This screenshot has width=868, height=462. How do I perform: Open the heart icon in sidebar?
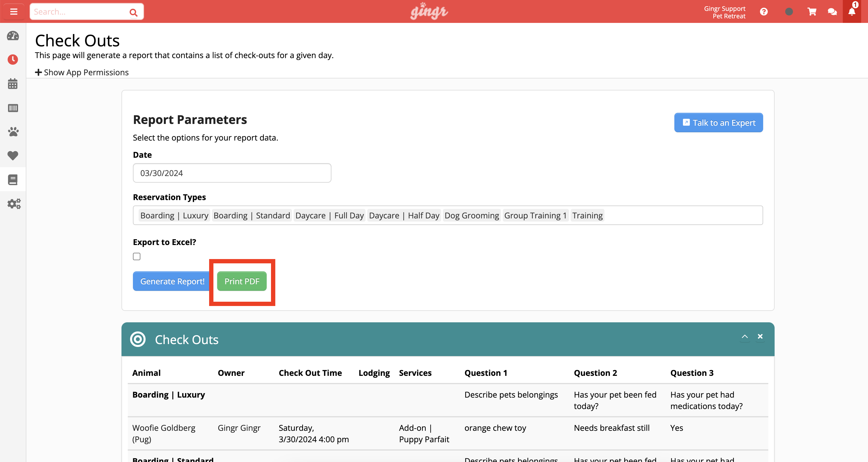13,155
